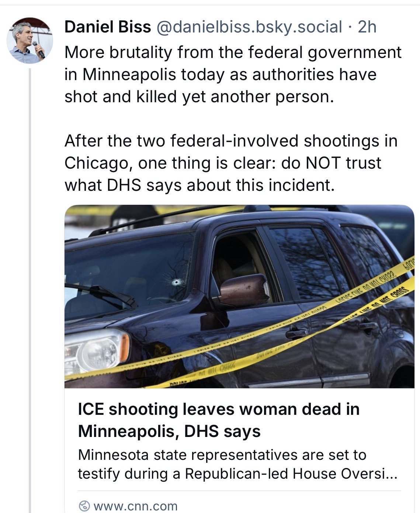420x513 pixels.
Task: Click the line "in Minneapolis today as authorities have"
Action: click(221, 75)
